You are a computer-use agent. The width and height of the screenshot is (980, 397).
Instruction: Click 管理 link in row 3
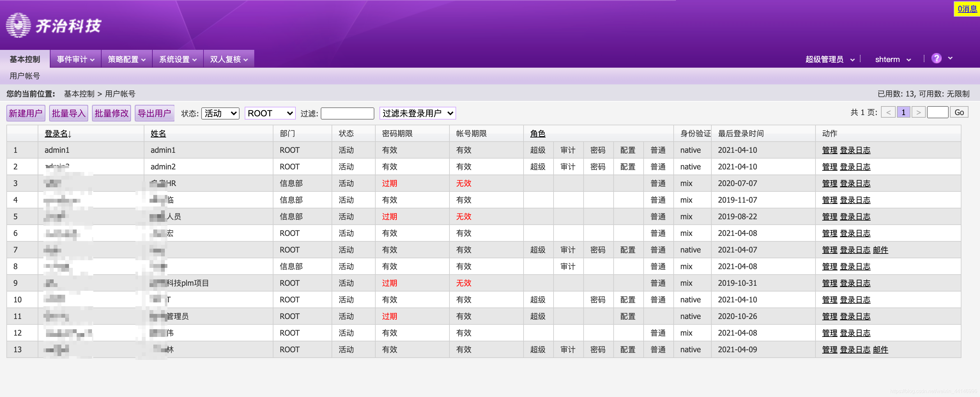(829, 183)
